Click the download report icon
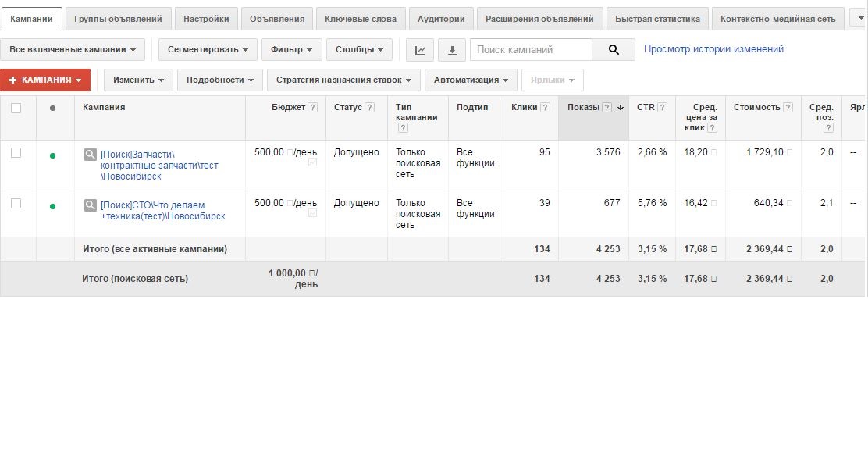This screenshot has height=474, width=868. [452, 50]
